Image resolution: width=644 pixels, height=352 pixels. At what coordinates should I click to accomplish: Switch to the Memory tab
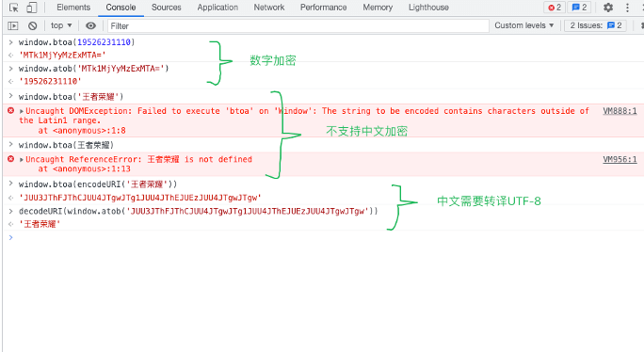378,8
